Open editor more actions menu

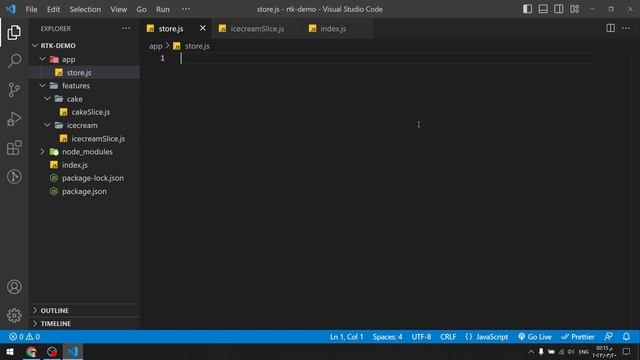626,28
